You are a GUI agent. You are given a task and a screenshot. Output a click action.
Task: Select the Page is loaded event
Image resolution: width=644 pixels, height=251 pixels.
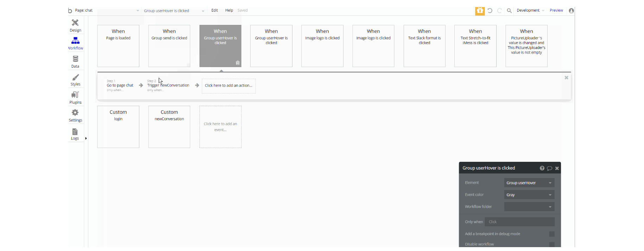coord(118,46)
